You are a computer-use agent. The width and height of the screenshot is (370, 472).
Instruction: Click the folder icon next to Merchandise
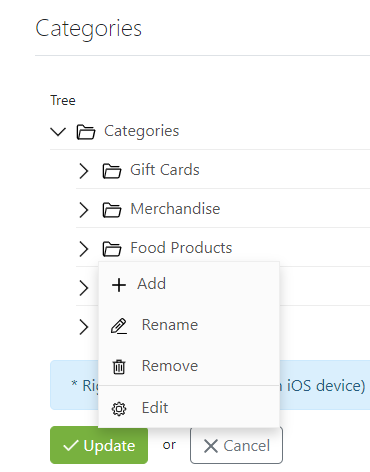(x=112, y=210)
